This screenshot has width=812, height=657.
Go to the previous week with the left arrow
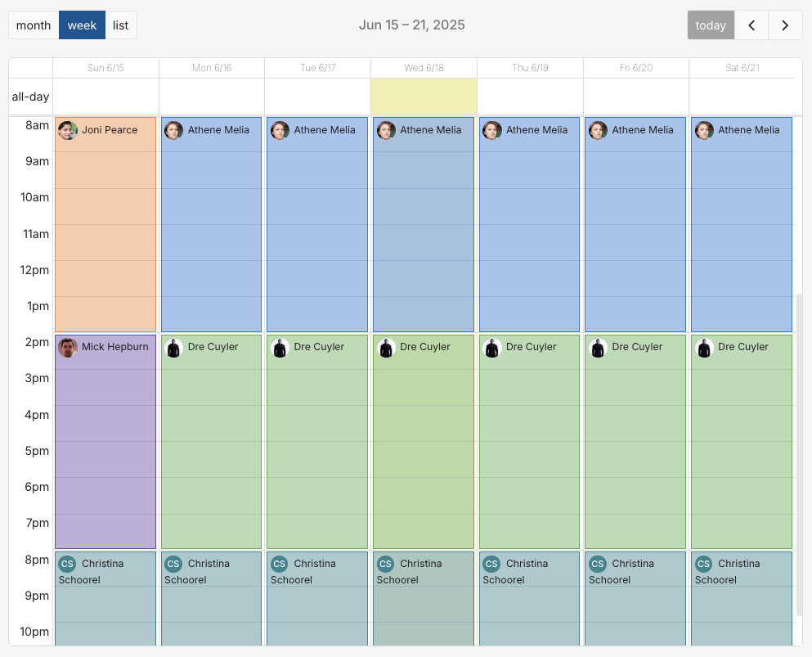(751, 25)
